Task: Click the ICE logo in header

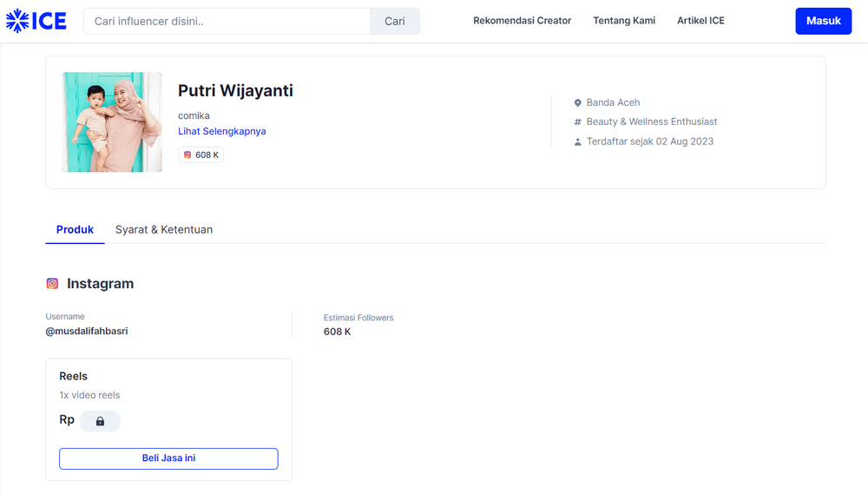Action: coord(36,21)
